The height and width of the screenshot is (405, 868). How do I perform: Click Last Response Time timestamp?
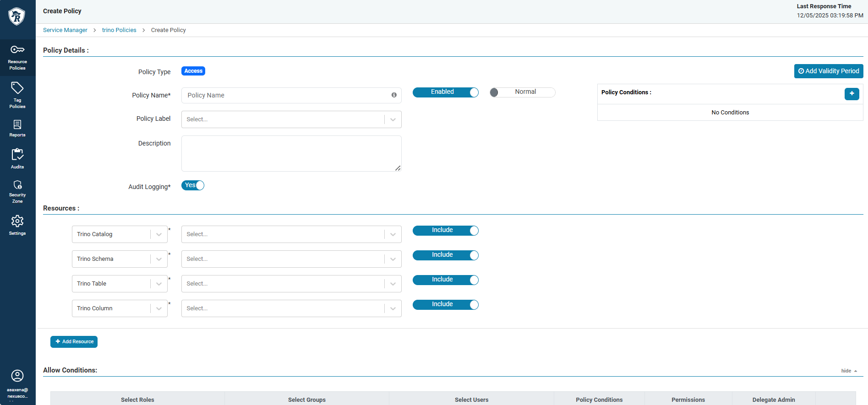[x=830, y=16]
